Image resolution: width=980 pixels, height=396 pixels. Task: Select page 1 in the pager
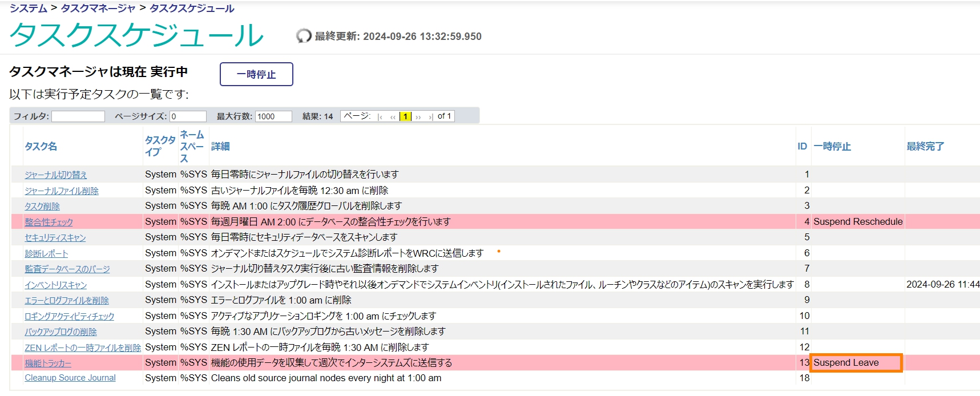coord(405,116)
